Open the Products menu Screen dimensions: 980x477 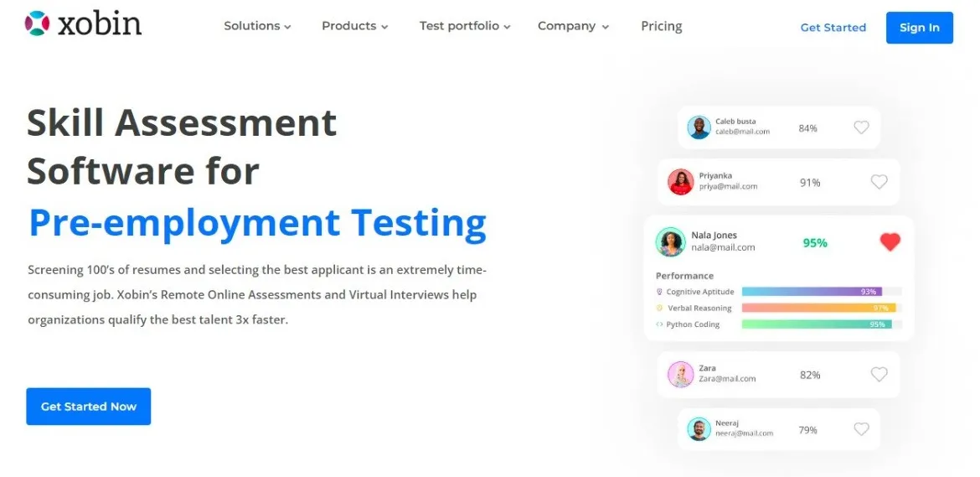pyautogui.click(x=355, y=26)
